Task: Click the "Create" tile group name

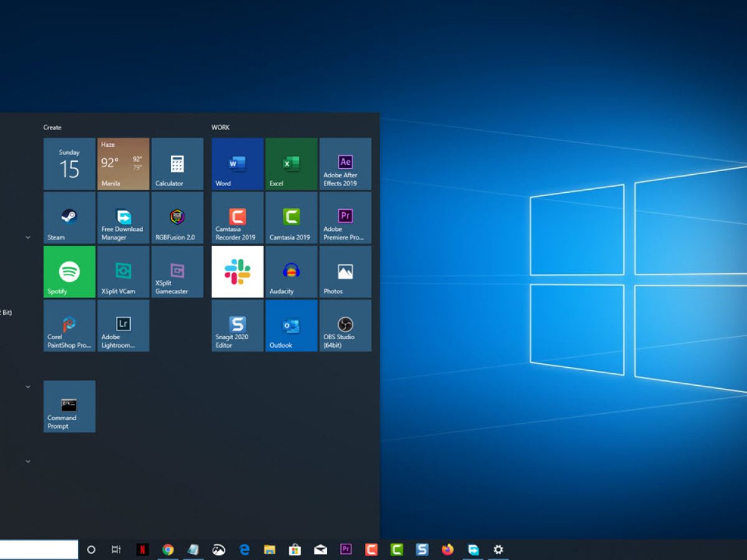Action: click(x=52, y=128)
